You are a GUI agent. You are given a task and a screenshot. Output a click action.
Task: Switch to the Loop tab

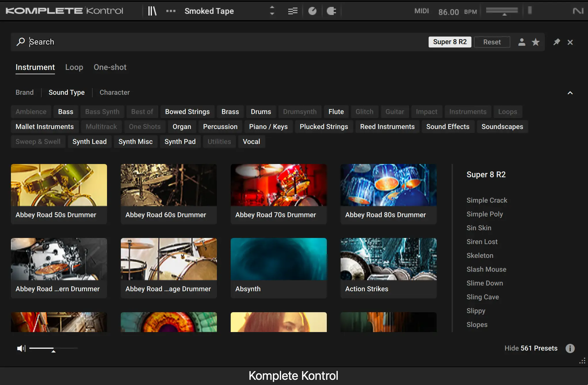(74, 67)
